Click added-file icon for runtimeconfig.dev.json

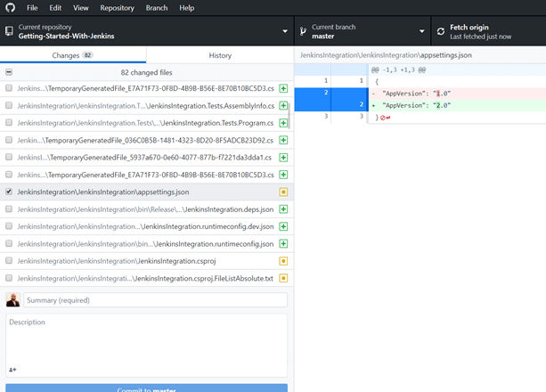click(283, 226)
